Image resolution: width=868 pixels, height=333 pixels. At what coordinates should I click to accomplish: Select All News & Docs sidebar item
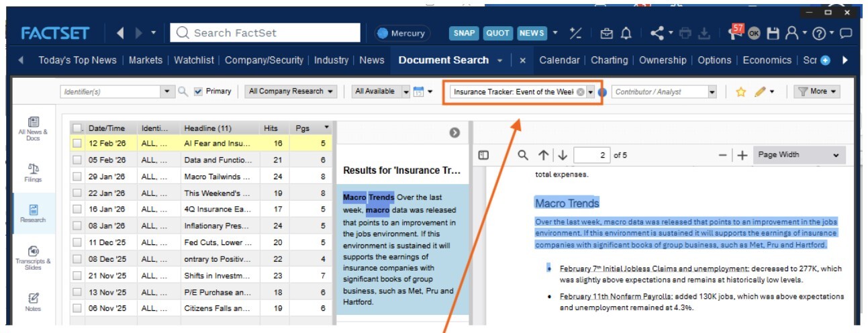(33, 128)
